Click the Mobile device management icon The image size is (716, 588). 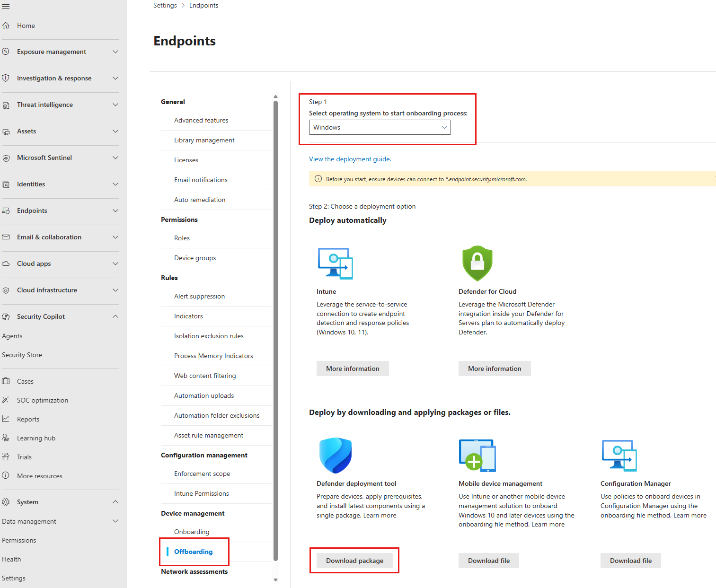click(477, 455)
